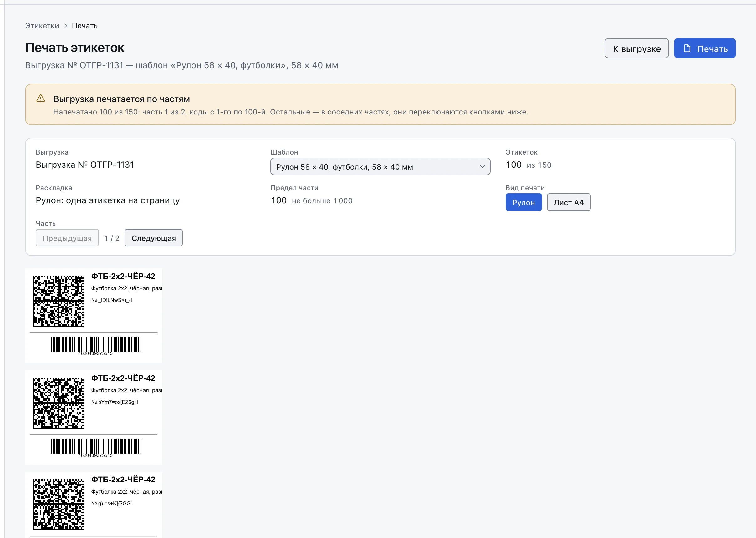This screenshot has height=538, width=756.
Task: Click the barcode on the "_ID!LNwS>)_(I" label
Action: pyautogui.click(x=95, y=346)
